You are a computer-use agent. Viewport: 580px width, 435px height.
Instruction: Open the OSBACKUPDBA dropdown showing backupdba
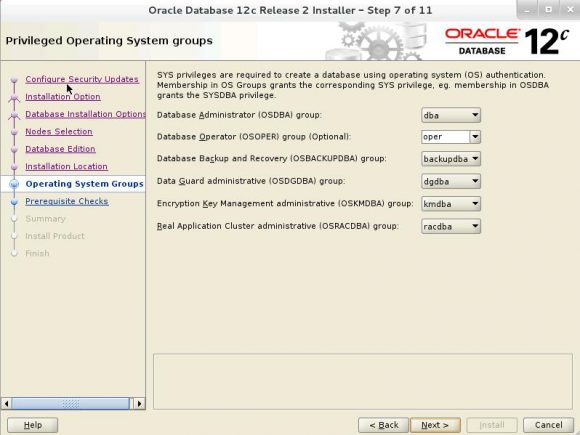pos(451,159)
